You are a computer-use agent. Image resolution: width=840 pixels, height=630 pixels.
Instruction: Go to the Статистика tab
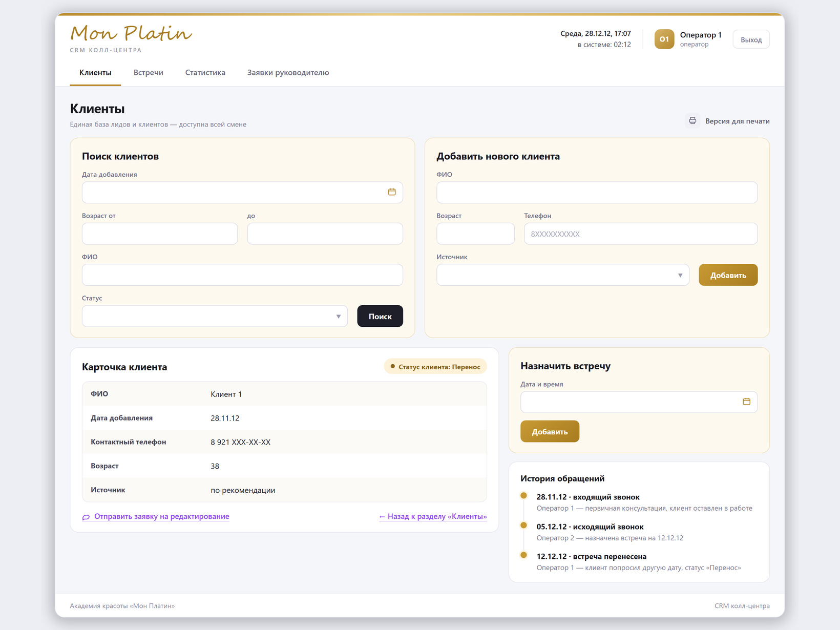(205, 73)
